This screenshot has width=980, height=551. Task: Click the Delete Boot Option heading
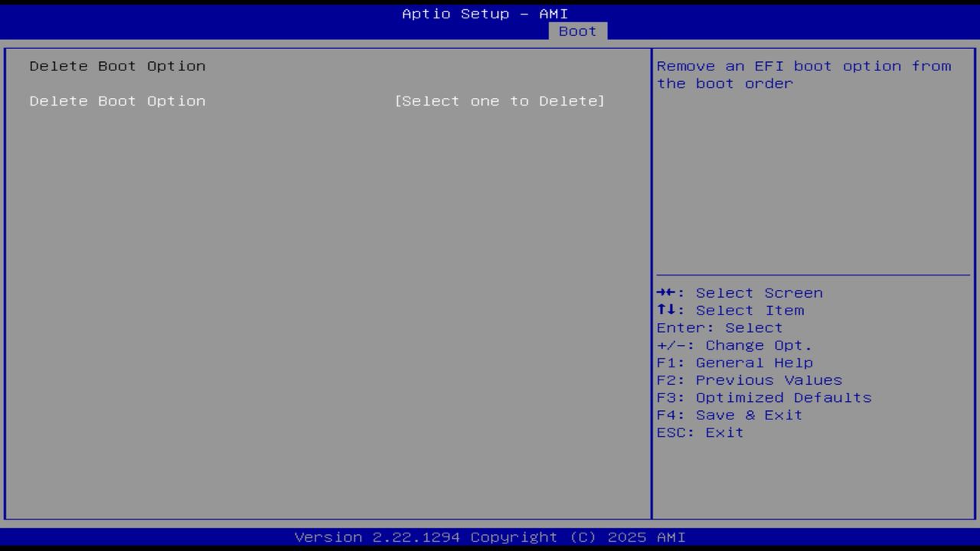(117, 66)
